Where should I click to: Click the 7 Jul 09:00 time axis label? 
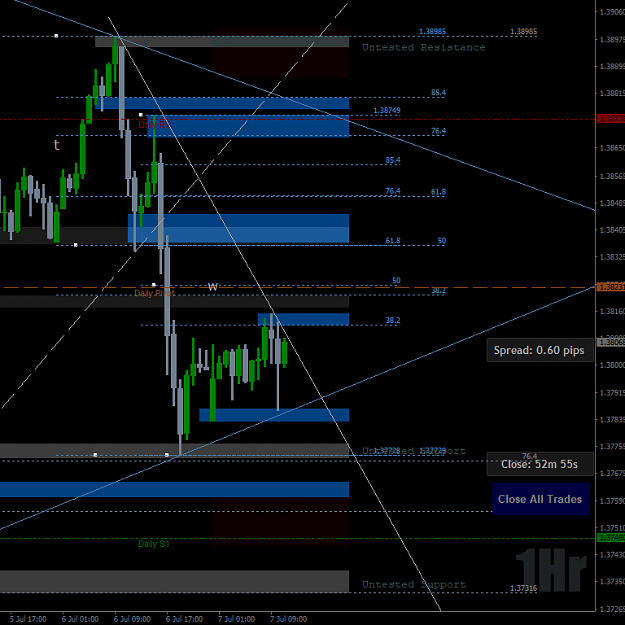[289, 619]
